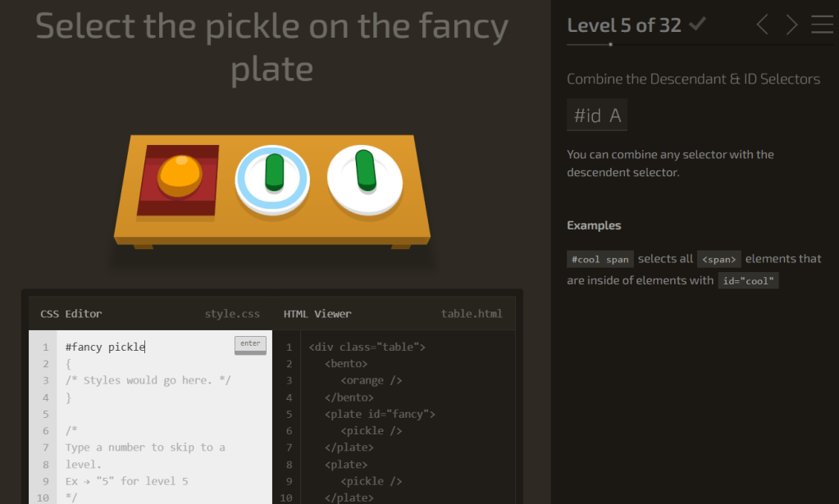Go to the previous level arrow

click(762, 25)
